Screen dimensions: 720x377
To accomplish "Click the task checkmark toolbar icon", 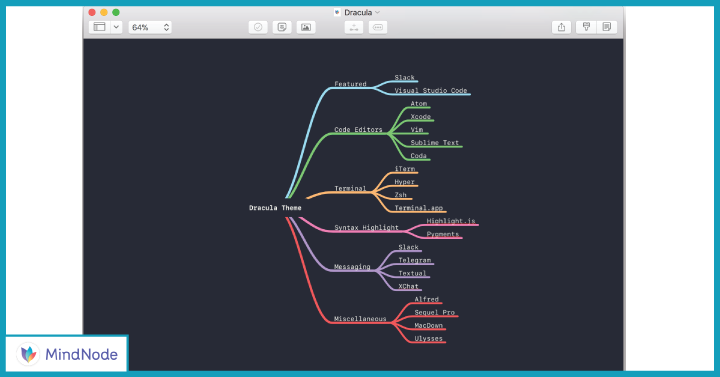I will (x=258, y=27).
